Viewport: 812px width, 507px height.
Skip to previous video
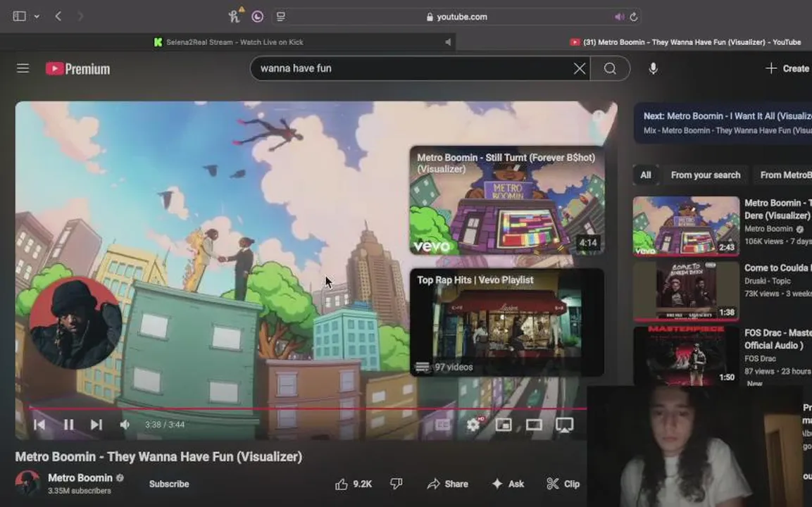point(39,425)
